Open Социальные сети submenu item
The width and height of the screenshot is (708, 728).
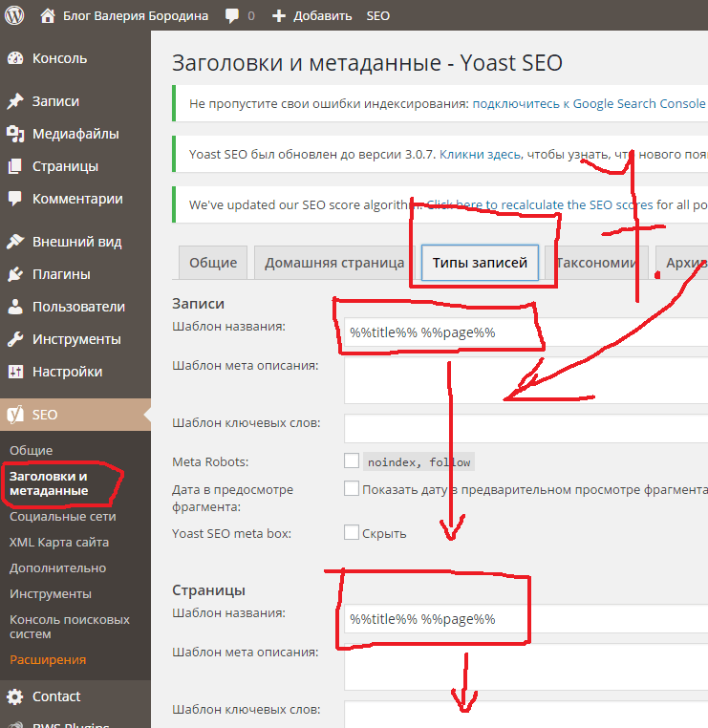(63, 516)
